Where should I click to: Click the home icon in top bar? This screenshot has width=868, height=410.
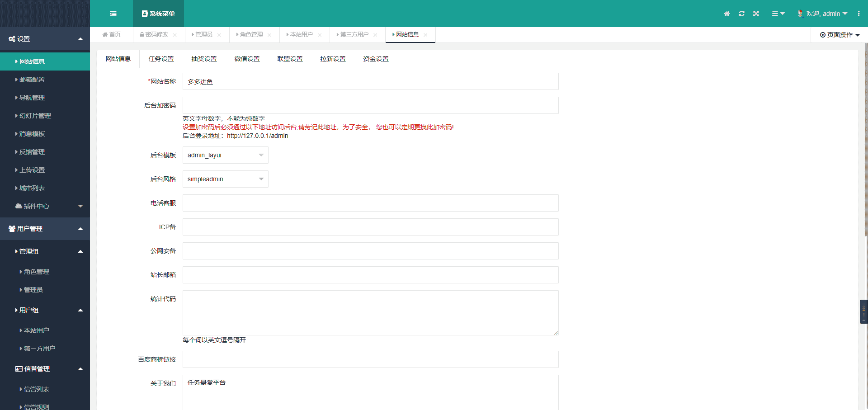(727, 14)
